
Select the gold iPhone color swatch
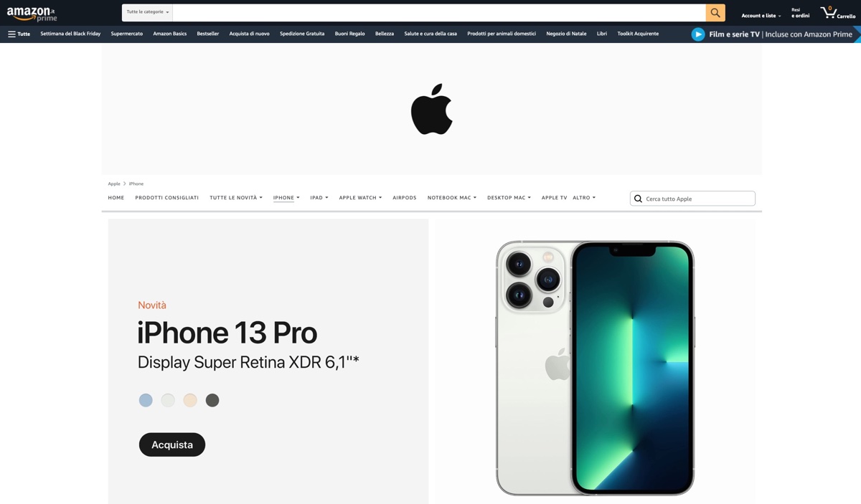pos(190,400)
